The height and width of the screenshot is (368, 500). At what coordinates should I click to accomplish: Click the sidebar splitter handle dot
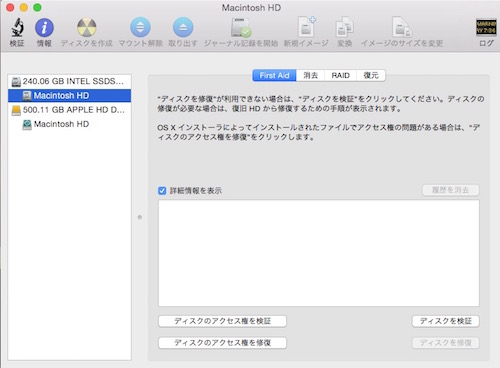140,217
